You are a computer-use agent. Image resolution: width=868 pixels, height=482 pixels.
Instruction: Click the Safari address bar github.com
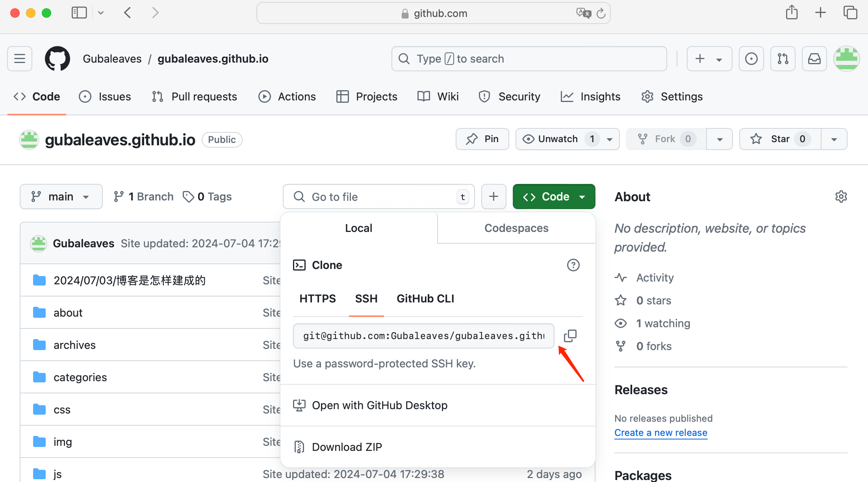[x=433, y=13]
